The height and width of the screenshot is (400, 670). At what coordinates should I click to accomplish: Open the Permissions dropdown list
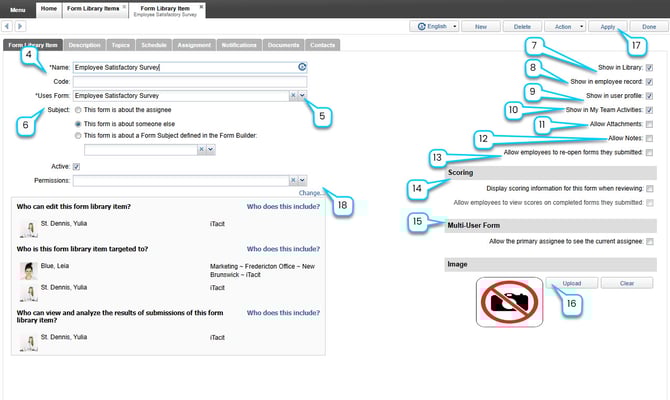pos(302,180)
